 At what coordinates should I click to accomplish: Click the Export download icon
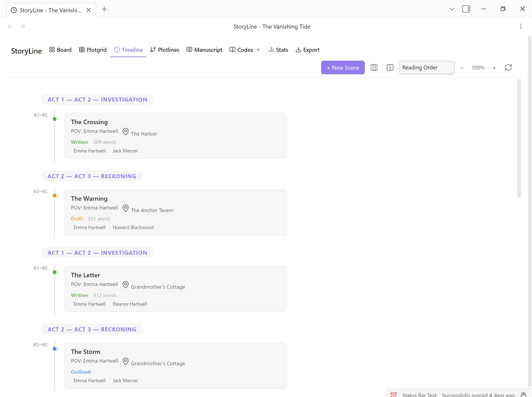298,50
